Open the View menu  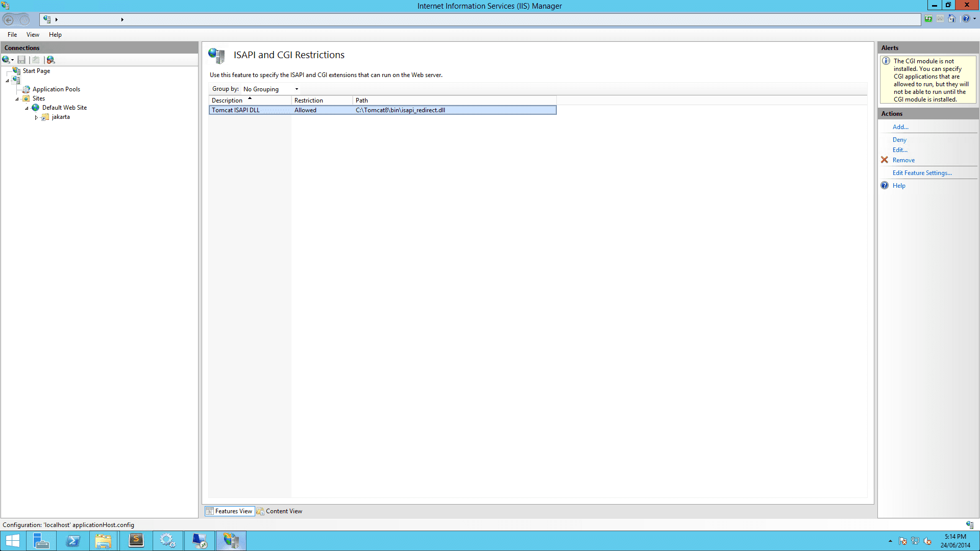coord(33,35)
